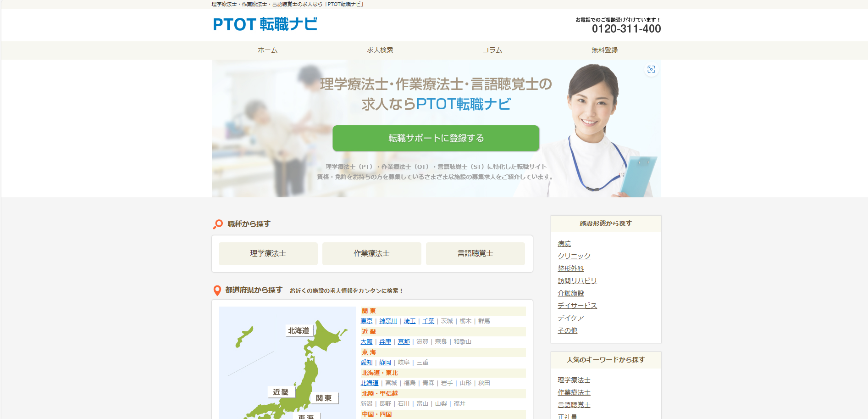Click the image search lens icon on banner
The image size is (868, 419).
[651, 69]
